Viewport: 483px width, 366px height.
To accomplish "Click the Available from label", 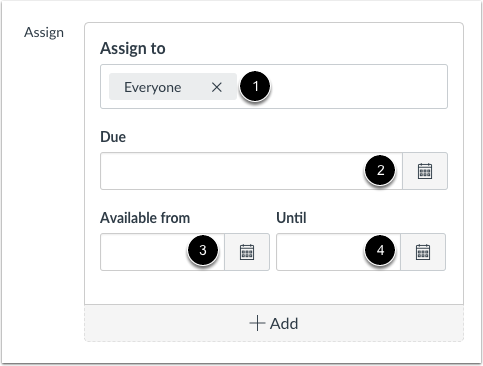I will pos(145,218).
